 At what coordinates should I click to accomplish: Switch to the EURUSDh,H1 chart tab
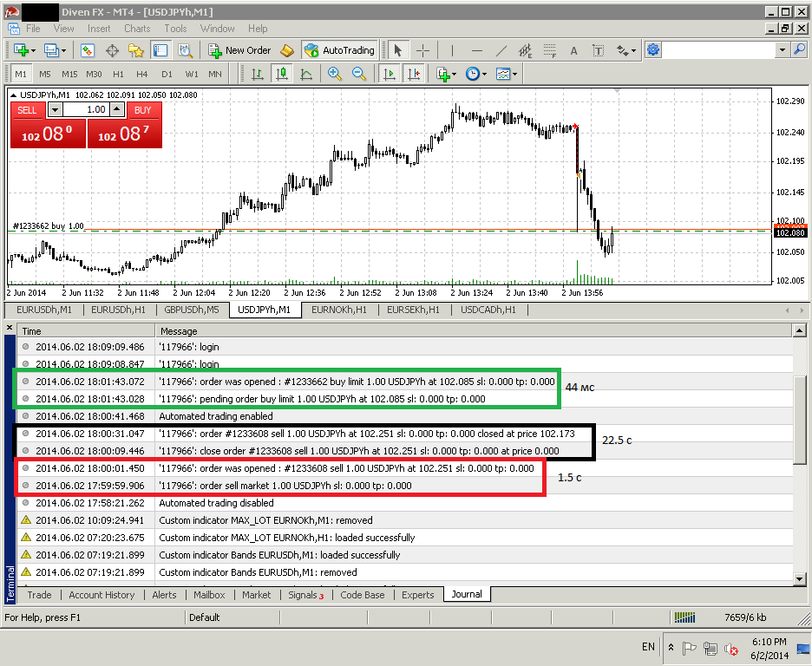[118, 310]
